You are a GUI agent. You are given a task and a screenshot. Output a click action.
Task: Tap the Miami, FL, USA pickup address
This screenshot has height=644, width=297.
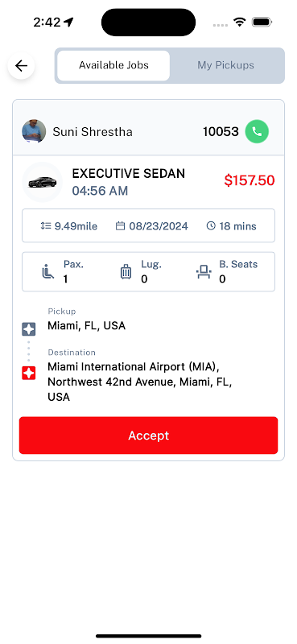coord(87,326)
